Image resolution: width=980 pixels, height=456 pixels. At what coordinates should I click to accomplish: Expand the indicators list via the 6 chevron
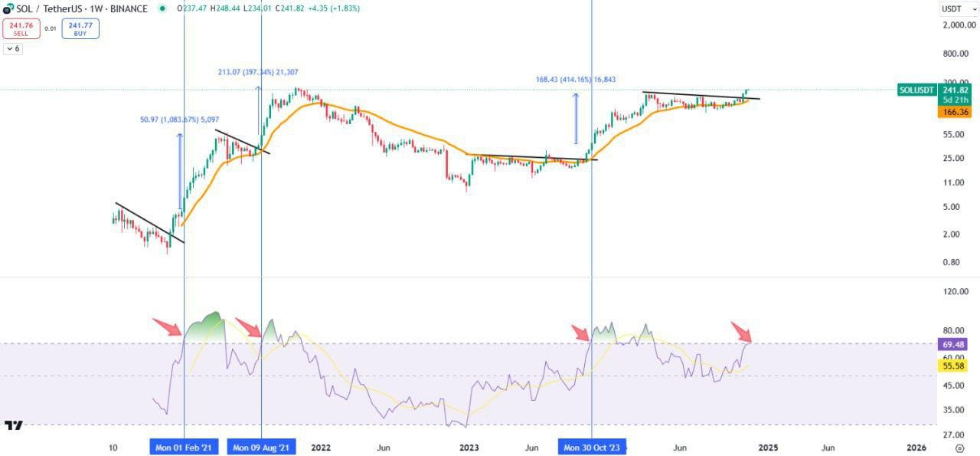[12, 48]
